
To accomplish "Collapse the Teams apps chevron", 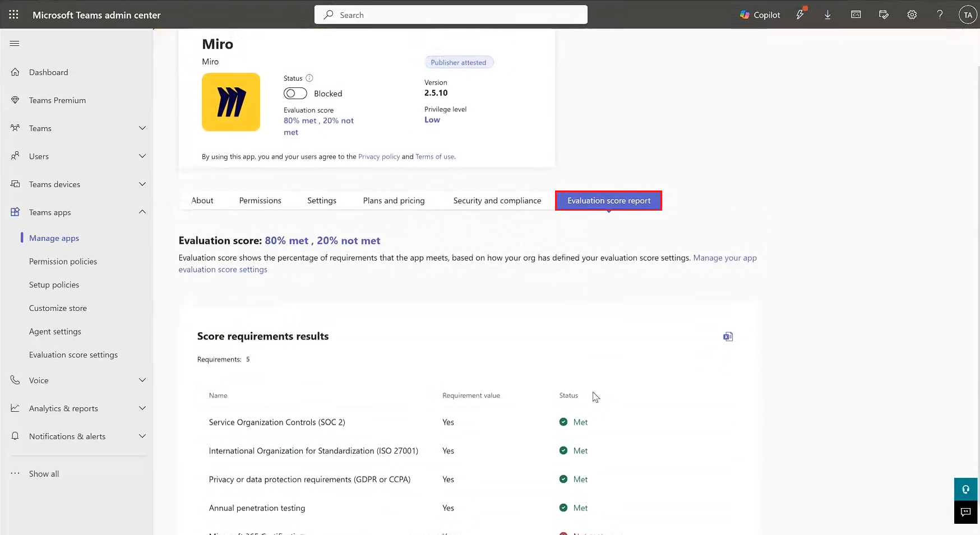I will (x=142, y=212).
